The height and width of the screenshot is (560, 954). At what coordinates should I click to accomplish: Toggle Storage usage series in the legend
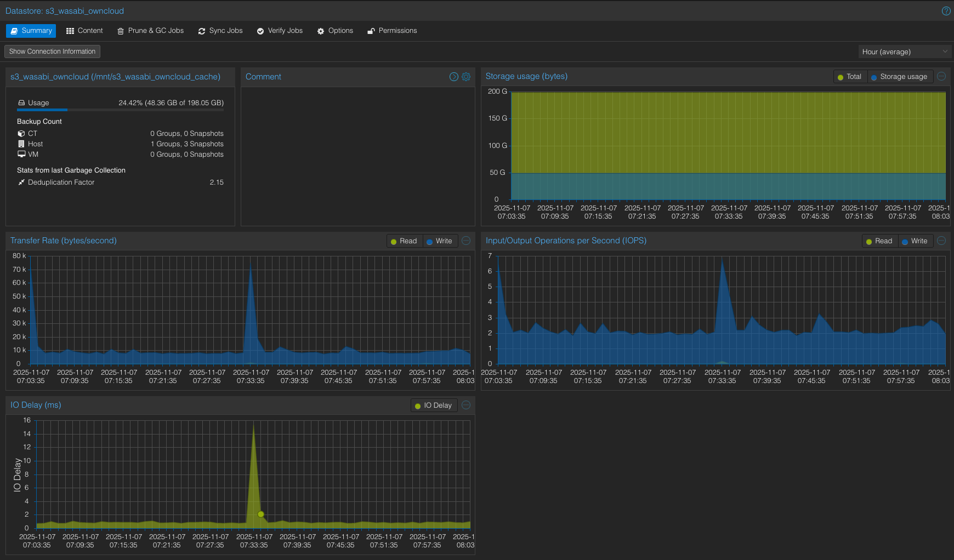pos(899,77)
